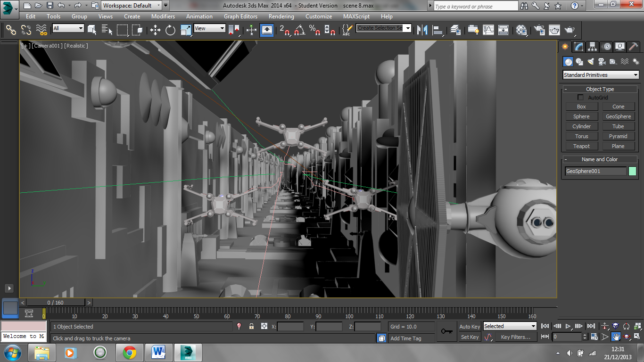Select the Orbit navigation tool
Viewport: 644px width, 362px height.
click(x=626, y=337)
